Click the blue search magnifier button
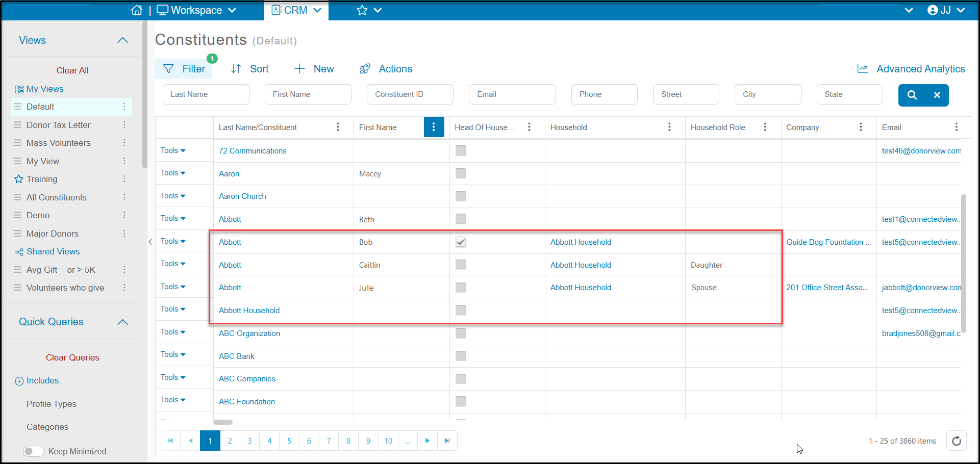 912,95
